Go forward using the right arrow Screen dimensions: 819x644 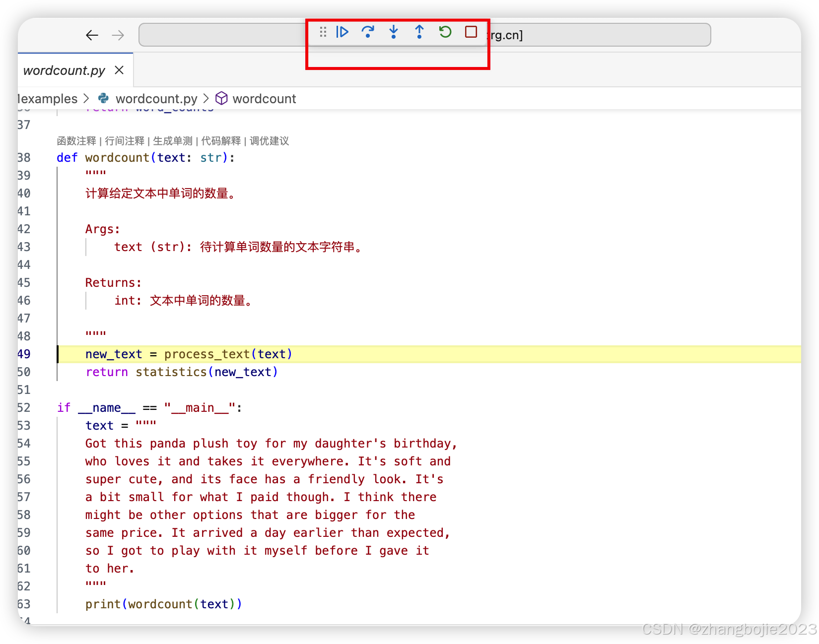(118, 35)
